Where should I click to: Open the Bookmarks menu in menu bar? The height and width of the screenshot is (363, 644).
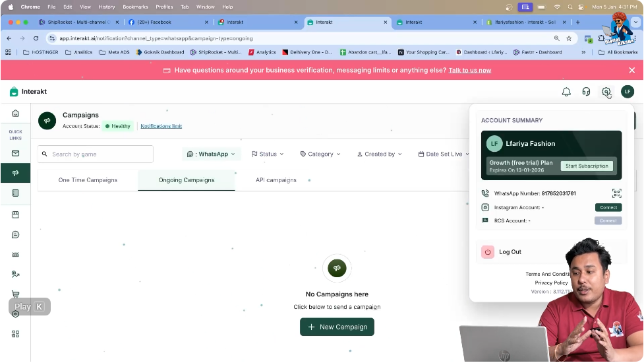pyautogui.click(x=135, y=7)
